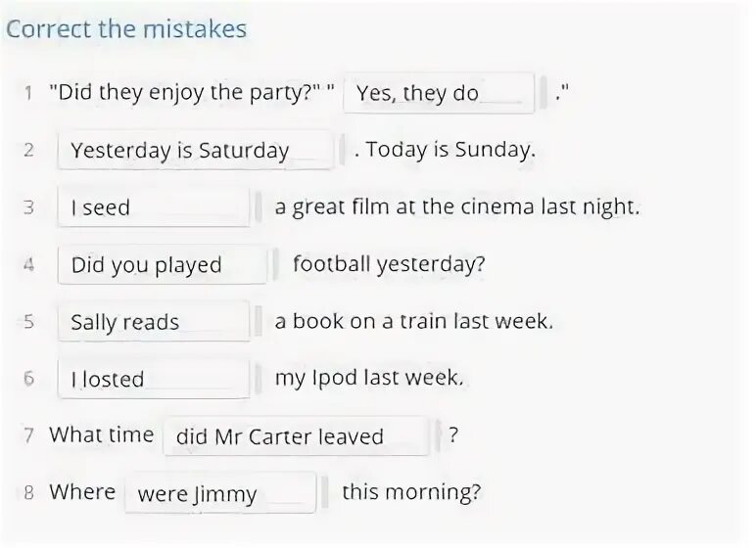This screenshot has height=548, width=756.
Task: Click the gray marker beside 'were Jimmy'
Action: (x=325, y=493)
